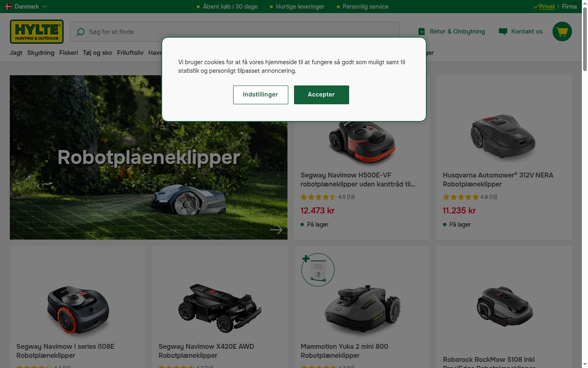Viewport: 588px width, 368px height.
Task: Click the 12.473 kr price
Action: 318,211
